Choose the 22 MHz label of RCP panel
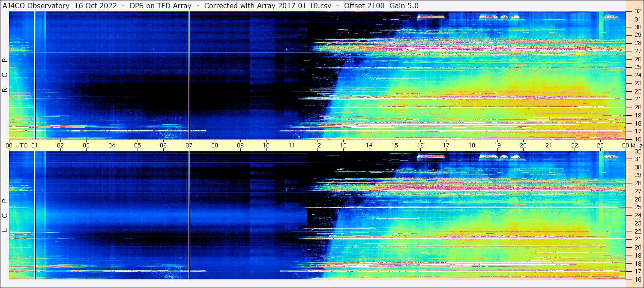644x288 pixels. pyautogui.click(x=637, y=91)
